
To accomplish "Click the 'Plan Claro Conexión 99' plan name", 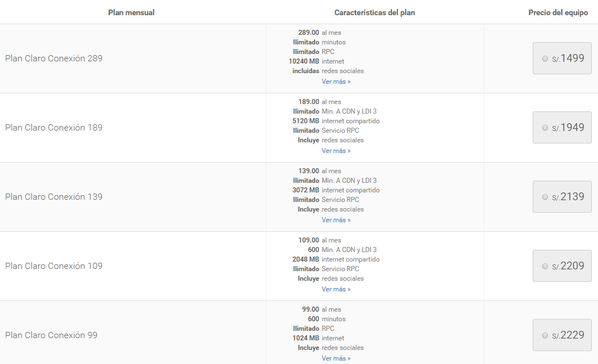I will pos(51,335).
